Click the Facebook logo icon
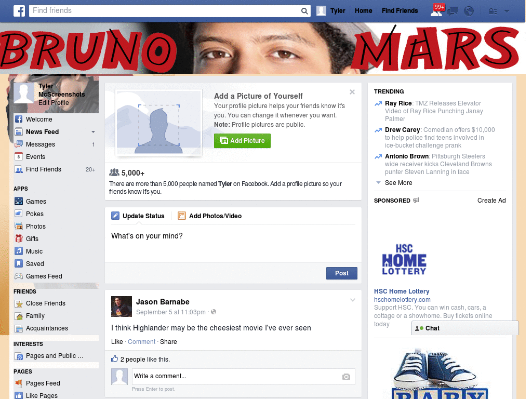The image size is (532, 399). click(x=19, y=11)
